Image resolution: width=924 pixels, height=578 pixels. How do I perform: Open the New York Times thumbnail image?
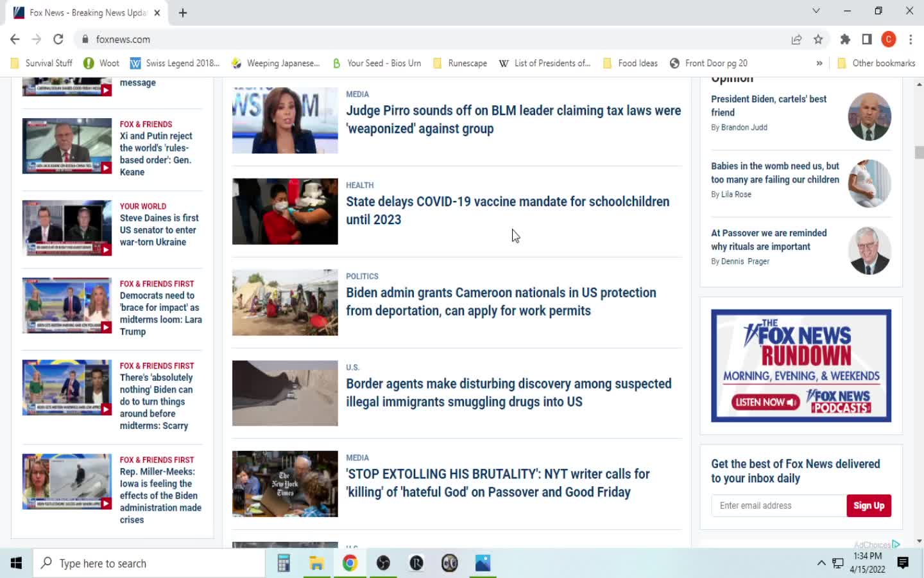point(285,484)
